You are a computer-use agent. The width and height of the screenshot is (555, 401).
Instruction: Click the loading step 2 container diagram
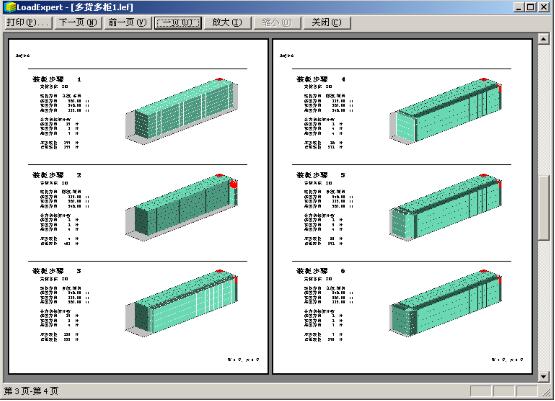coord(182,207)
